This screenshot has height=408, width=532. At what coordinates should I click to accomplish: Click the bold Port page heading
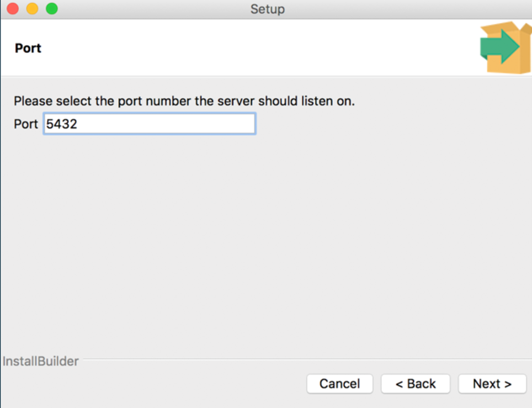click(28, 48)
